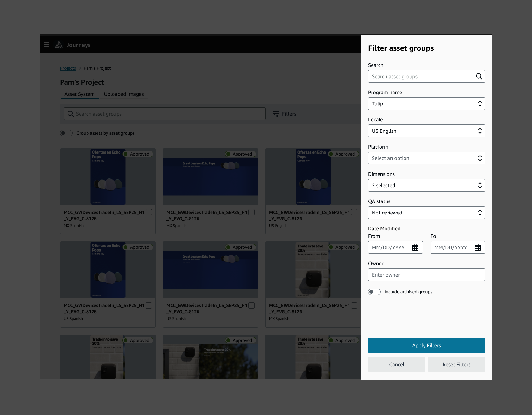Click the Enter owner input field
532x415 pixels.
pos(426,275)
